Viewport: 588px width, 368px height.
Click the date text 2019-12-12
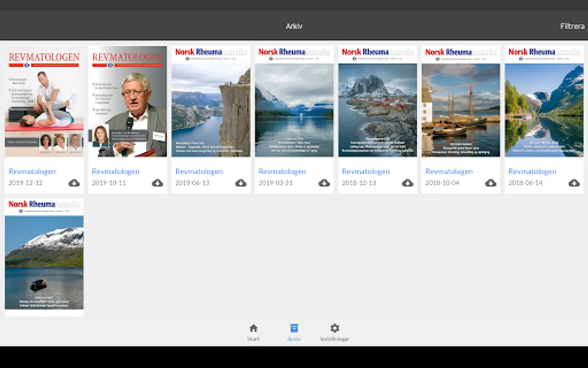click(x=25, y=183)
